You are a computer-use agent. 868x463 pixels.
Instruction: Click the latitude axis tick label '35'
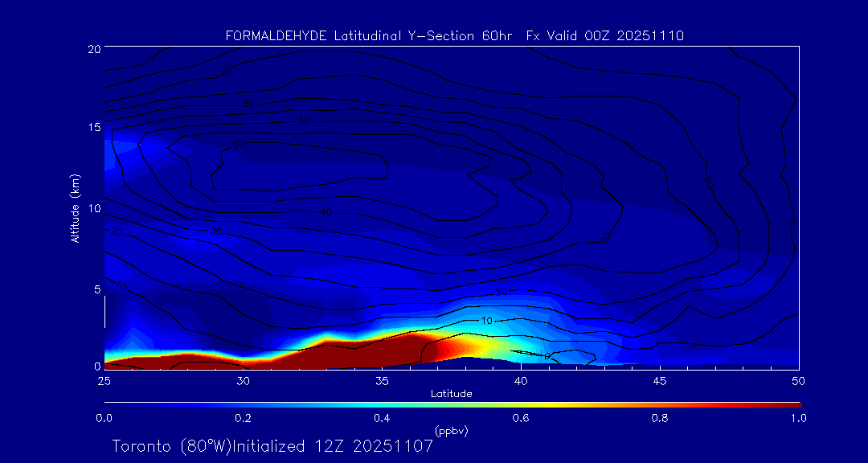(382, 381)
